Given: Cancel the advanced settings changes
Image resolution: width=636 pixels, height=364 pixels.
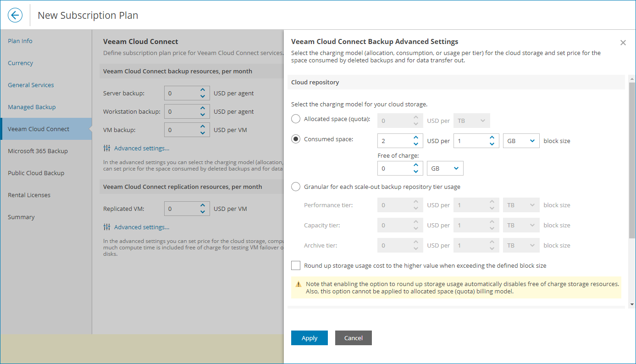Looking at the screenshot, I should click(x=353, y=338).
